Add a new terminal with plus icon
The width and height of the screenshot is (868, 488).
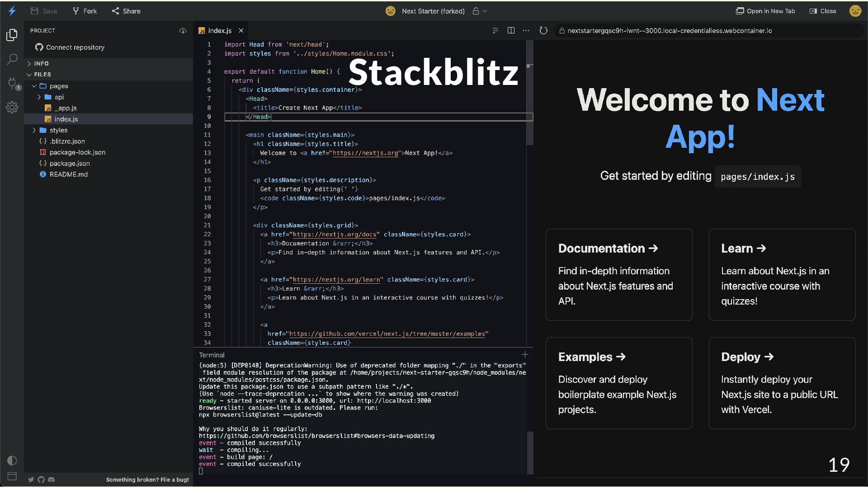(524, 355)
